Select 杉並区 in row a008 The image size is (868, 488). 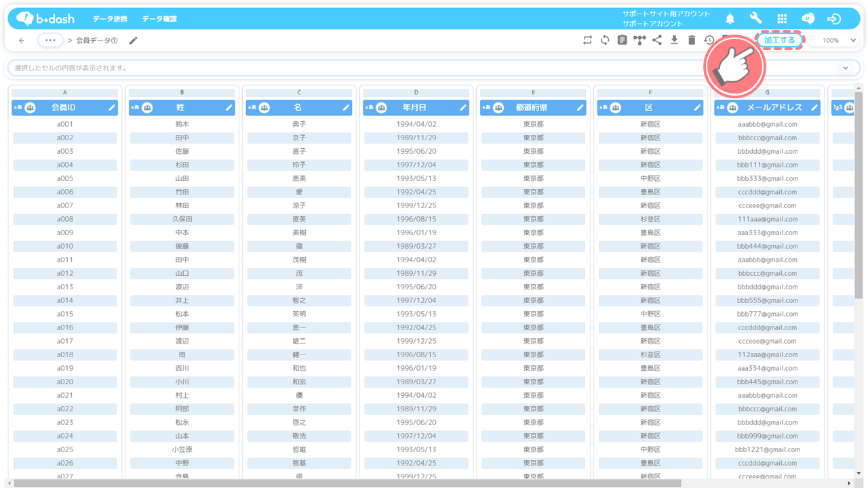tap(650, 219)
